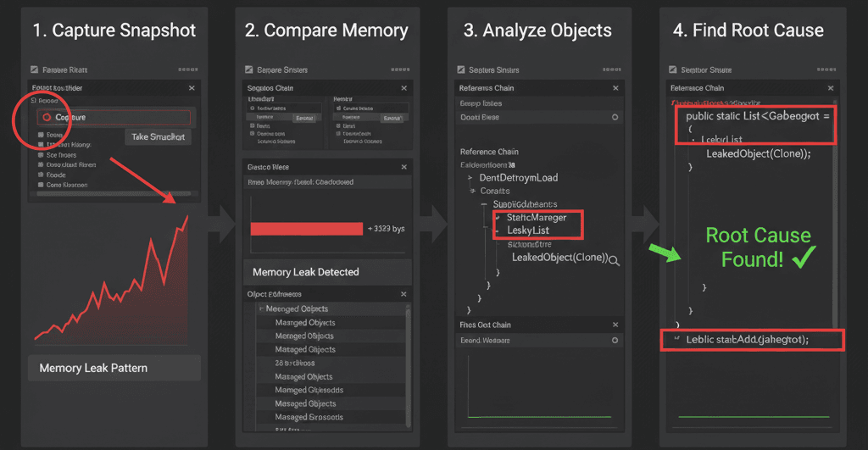Click the red Capture record icon
868x450 pixels.
47,117
